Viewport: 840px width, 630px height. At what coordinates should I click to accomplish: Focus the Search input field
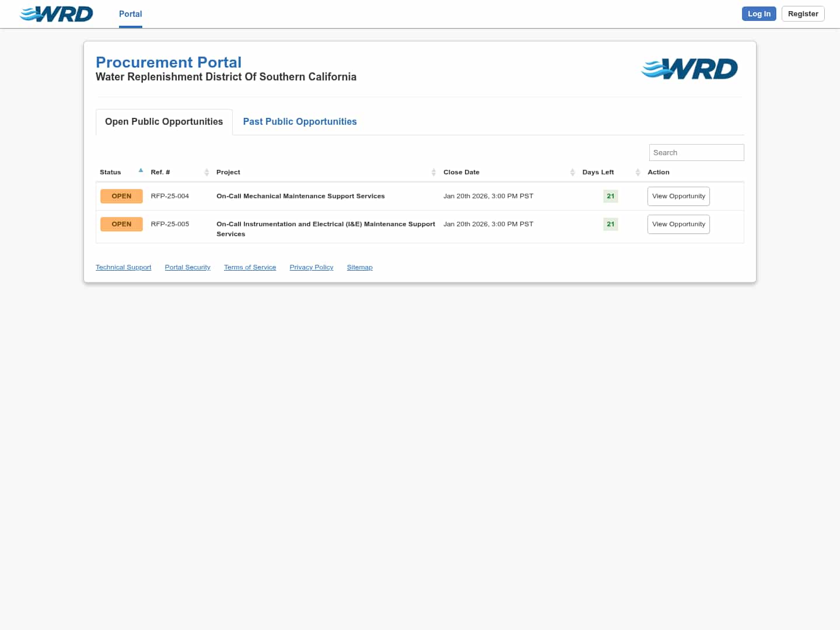tap(696, 153)
